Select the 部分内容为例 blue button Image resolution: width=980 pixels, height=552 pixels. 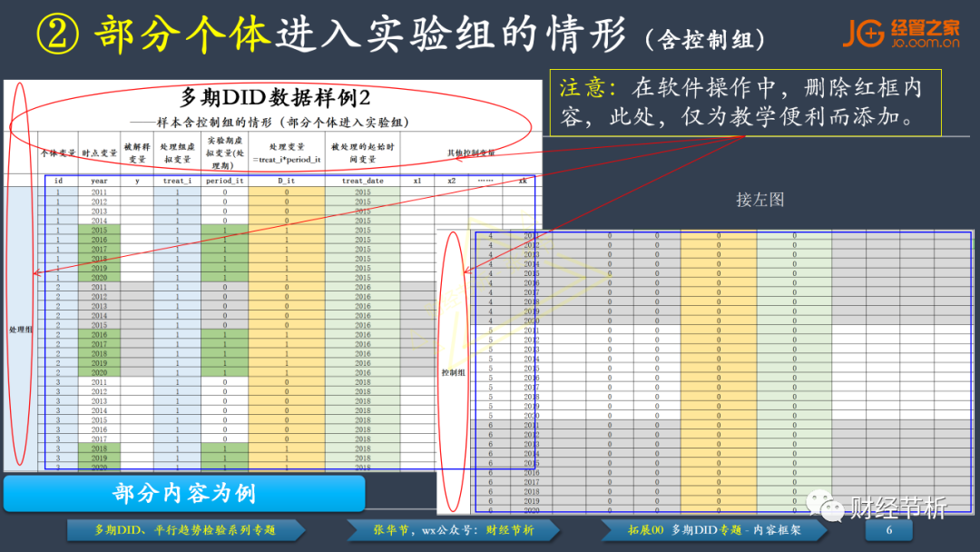[x=183, y=493]
